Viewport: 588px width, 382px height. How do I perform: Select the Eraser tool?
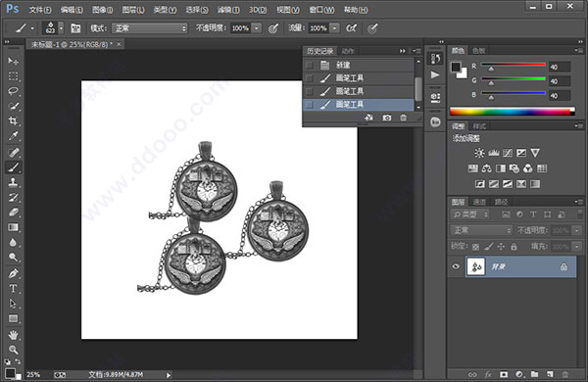pos(13,213)
